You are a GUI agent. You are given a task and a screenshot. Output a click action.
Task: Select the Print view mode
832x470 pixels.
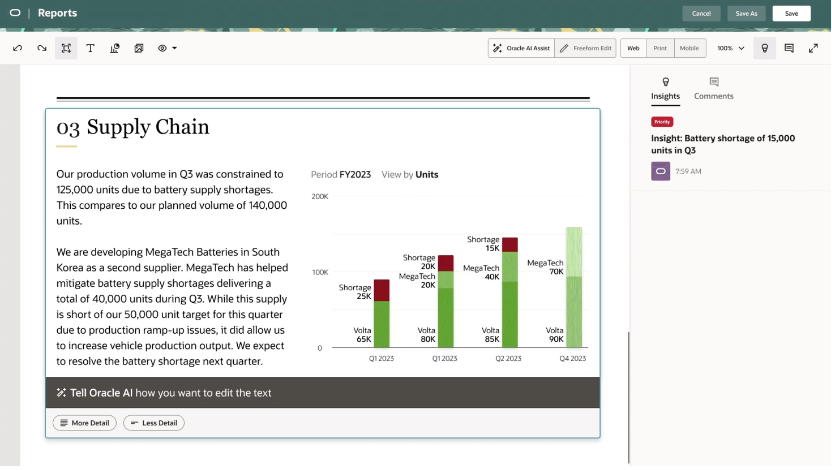tap(660, 48)
